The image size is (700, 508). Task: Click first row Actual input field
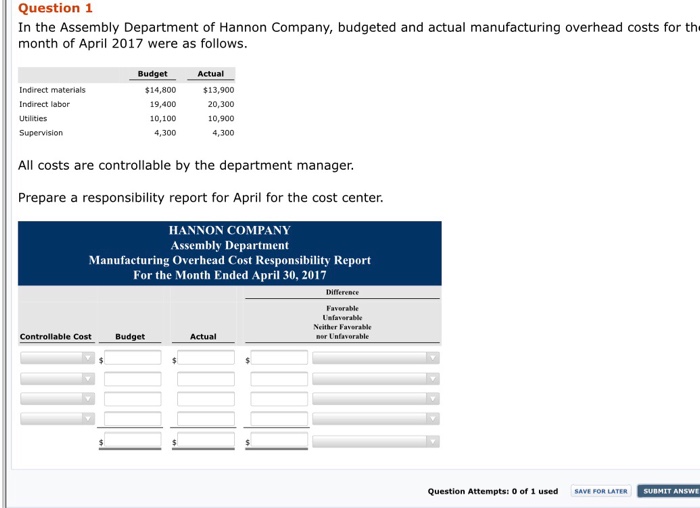coord(206,358)
